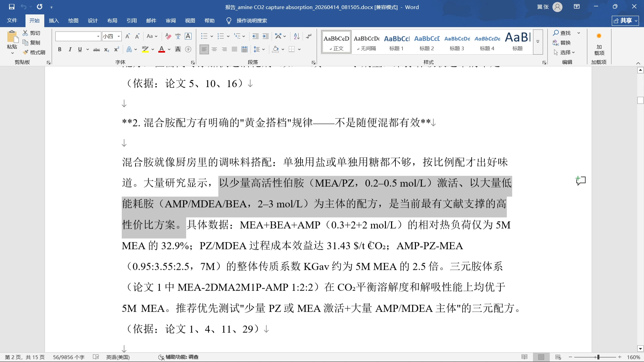Screen dimensions: 644x362
Task: Click the add comment icon in margin
Action: 581,181
